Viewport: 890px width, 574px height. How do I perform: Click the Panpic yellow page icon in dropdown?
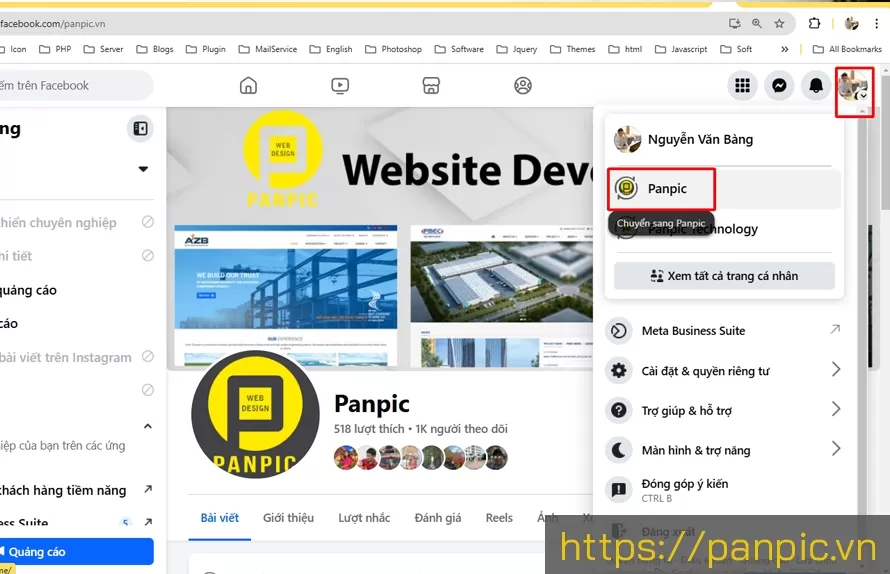(x=627, y=188)
